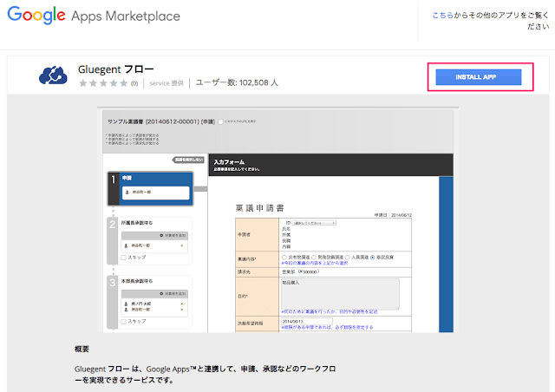Click the 目的 purpose text area
Screen dimensions: 555x392
(340, 294)
